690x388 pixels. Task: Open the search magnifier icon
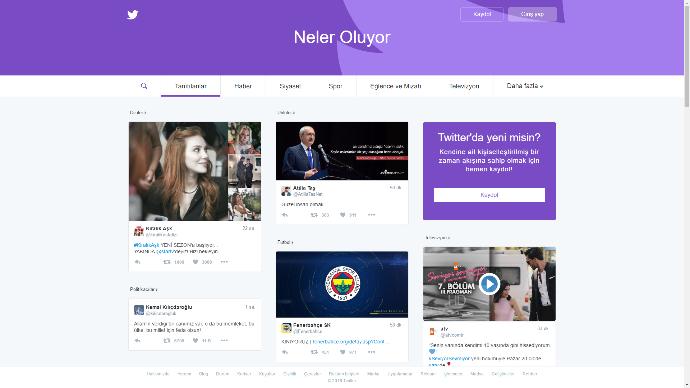144,86
